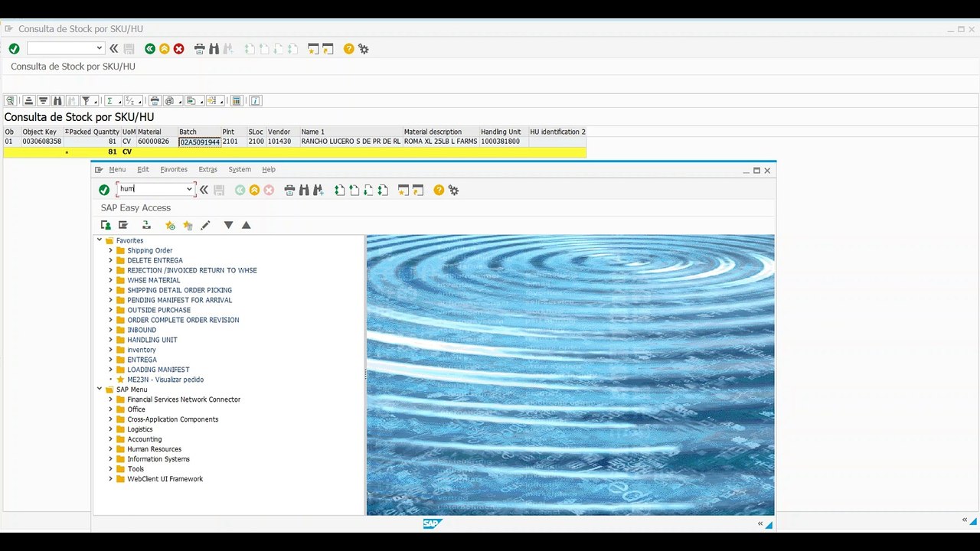Image resolution: width=980 pixels, height=551 pixels.
Task: Click the filter funnel icon in ALV toolbar
Action: 87,101
